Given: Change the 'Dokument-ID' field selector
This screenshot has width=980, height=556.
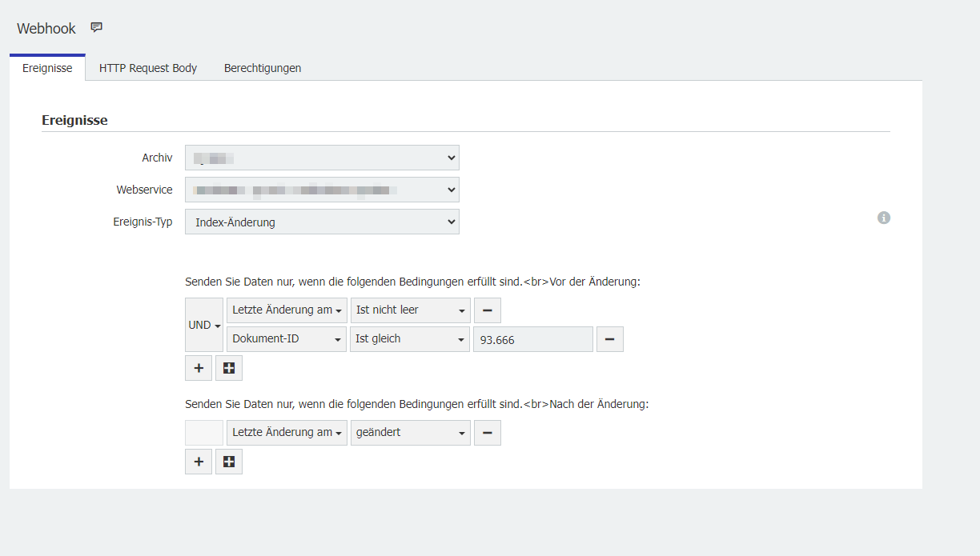Looking at the screenshot, I should 287,339.
